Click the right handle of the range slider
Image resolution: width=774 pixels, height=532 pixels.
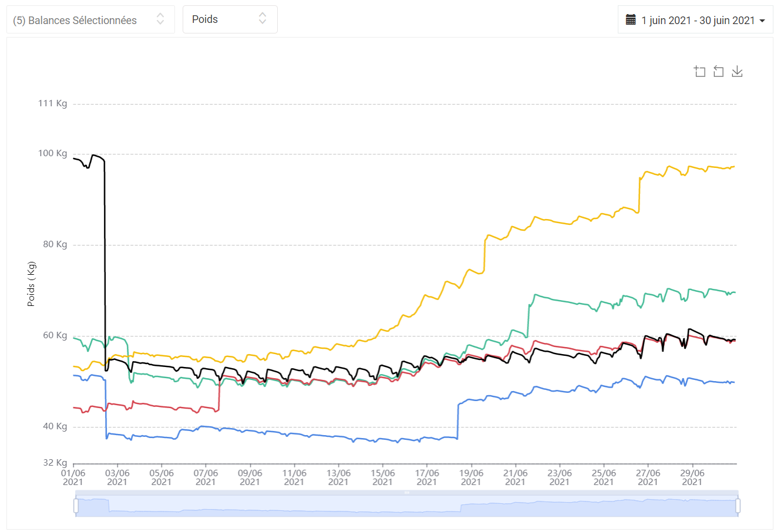(x=738, y=506)
